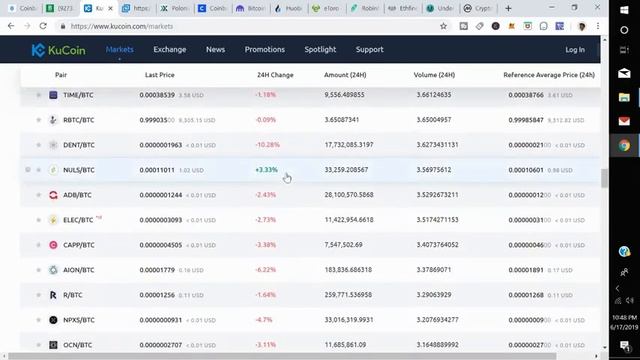Screen dimensions: 640x360
Task: Open the NULS/BTC pair link
Action: tap(79, 170)
